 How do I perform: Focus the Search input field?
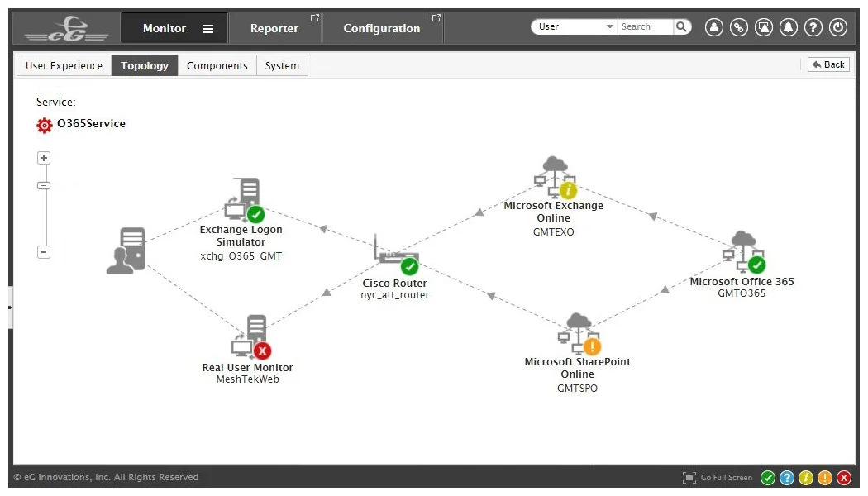[646, 26]
